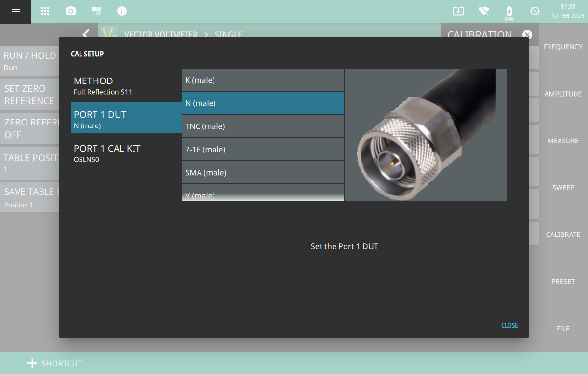Collapse the left panel with chevron

[86, 34]
